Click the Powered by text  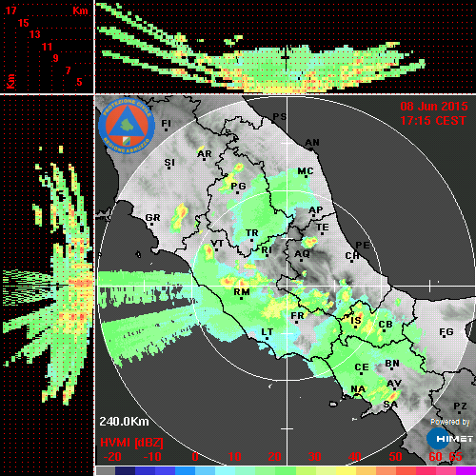point(449,422)
